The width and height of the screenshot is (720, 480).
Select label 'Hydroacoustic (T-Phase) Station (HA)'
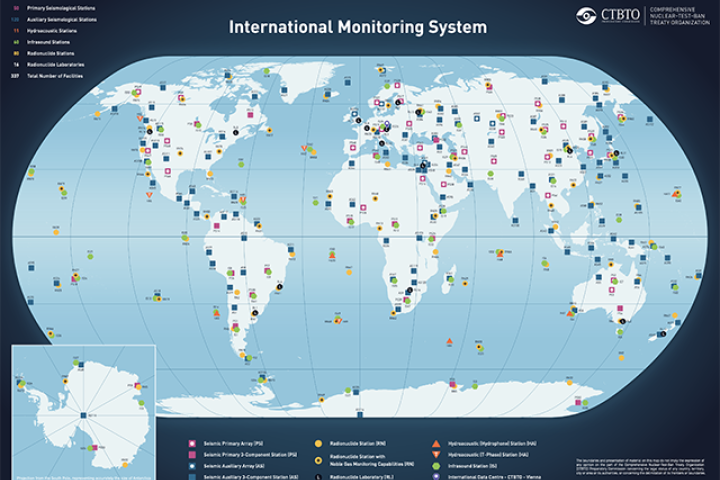[x=488, y=455]
